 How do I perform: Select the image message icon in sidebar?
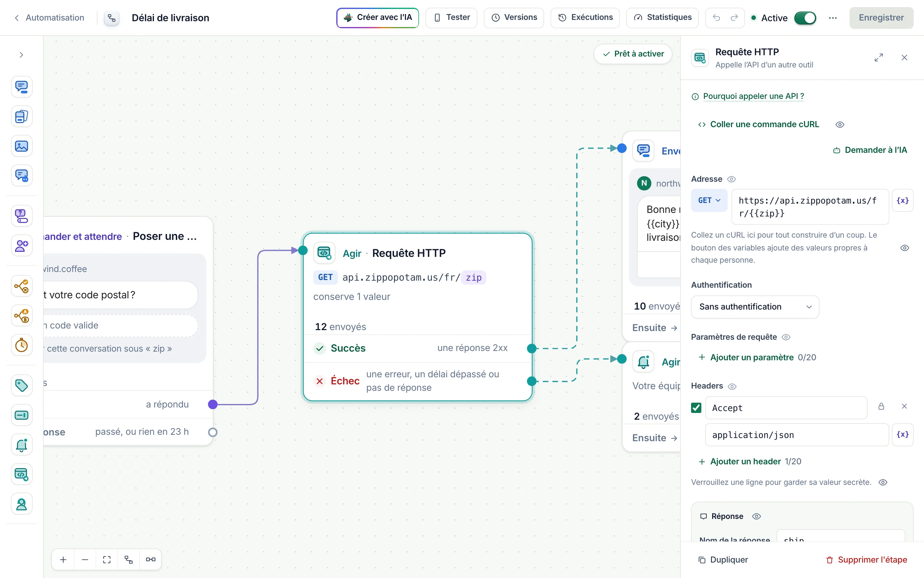(21, 146)
